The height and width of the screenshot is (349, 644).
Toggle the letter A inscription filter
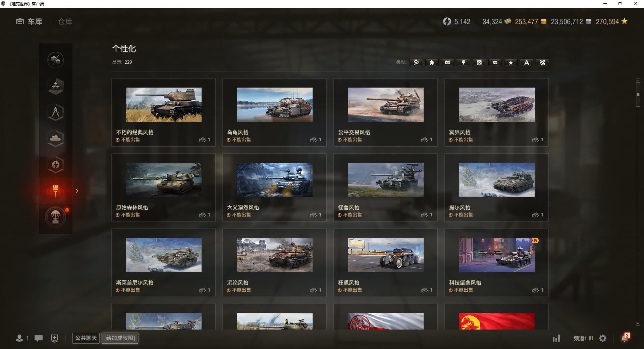pos(526,62)
